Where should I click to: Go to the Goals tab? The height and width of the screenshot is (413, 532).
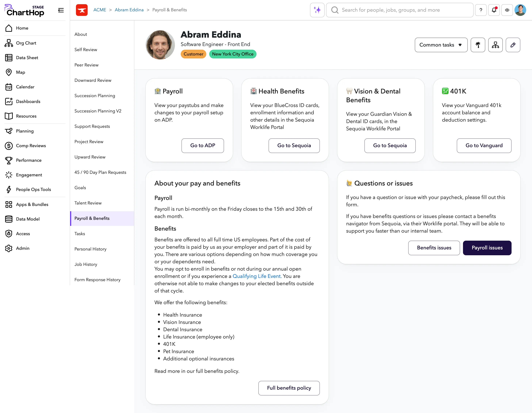click(102, 188)
